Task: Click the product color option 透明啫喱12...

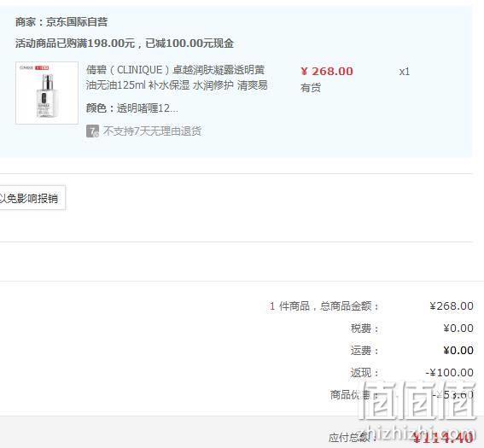Action: 147,108
